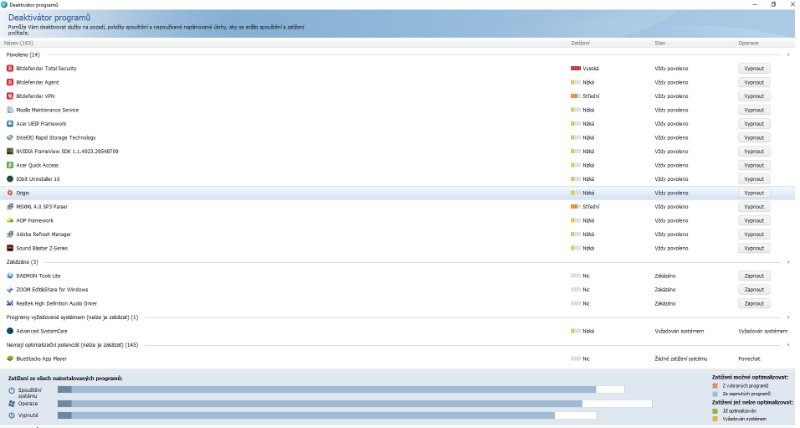Click the Sound Blaster Z-Series icon
800x428 pixels.
10,248
